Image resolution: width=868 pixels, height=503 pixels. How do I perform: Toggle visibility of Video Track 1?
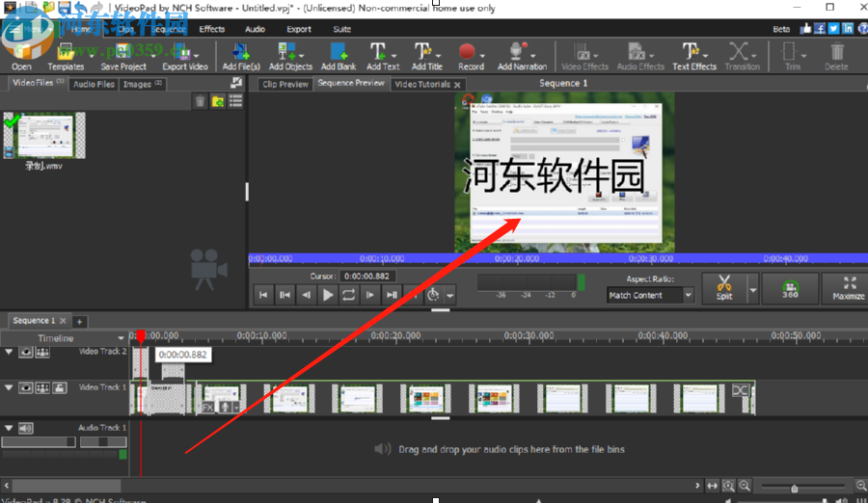25,388
